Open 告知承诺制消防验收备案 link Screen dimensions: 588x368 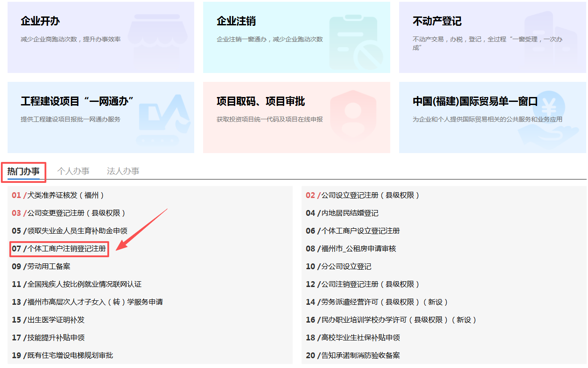tap(360, 356)
